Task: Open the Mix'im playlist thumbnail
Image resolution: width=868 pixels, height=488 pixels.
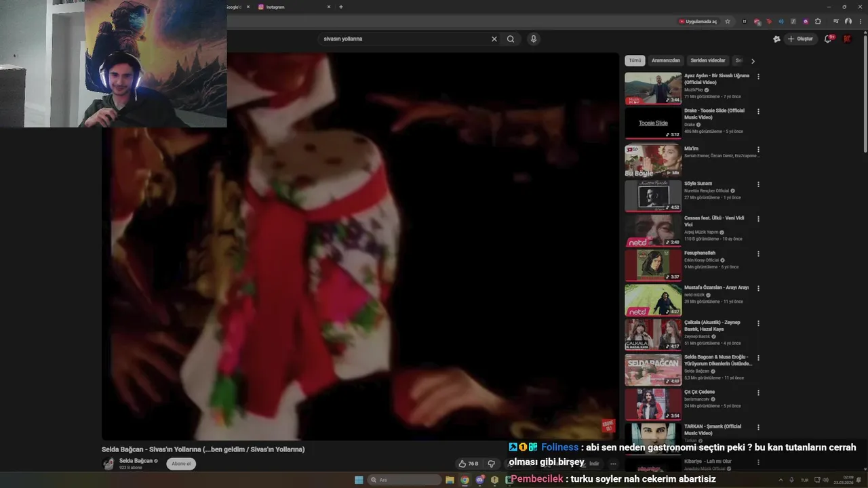Action: pyautogui.click(x=653, y=161)
